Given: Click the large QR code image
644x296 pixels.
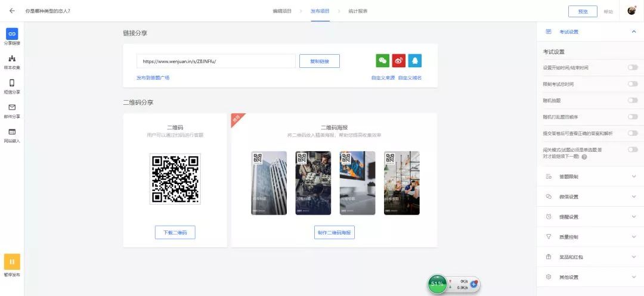Looking at the screenshot, I should pyautogui.click(x=175, y=179).
